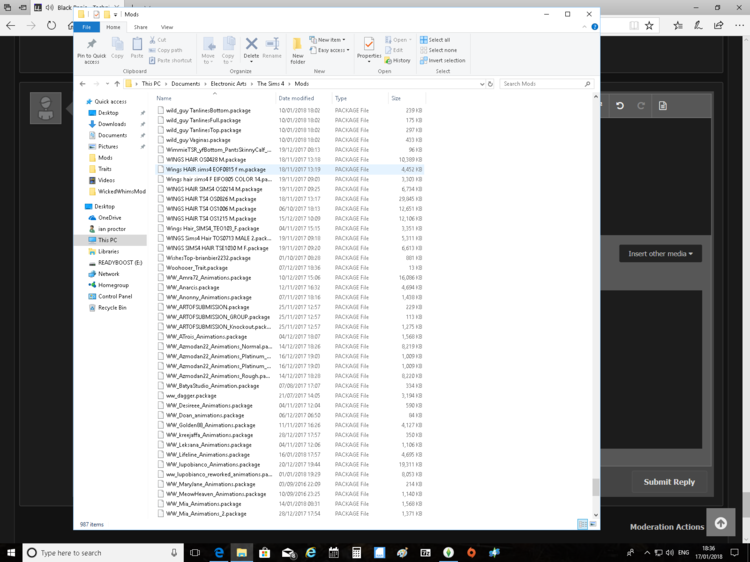
Task: Select Quick access in navigation pane
Action: pos(110,101)
